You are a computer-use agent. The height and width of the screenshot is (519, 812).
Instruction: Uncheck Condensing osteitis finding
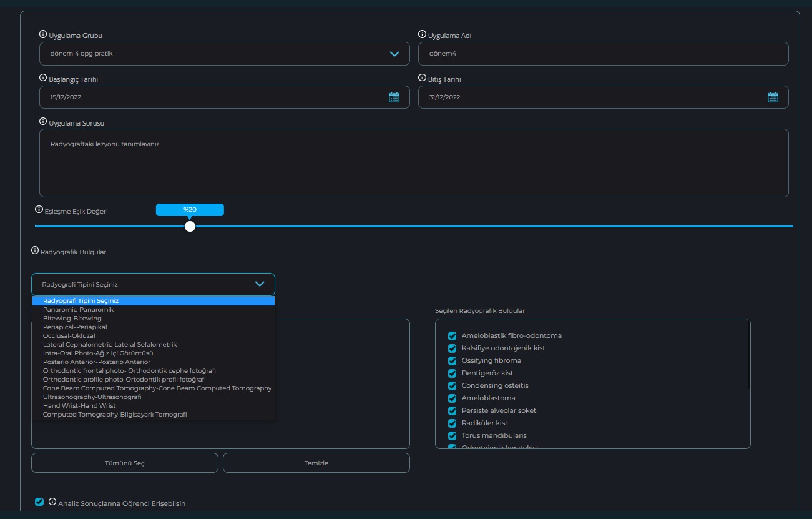click(x=452, y=386)
